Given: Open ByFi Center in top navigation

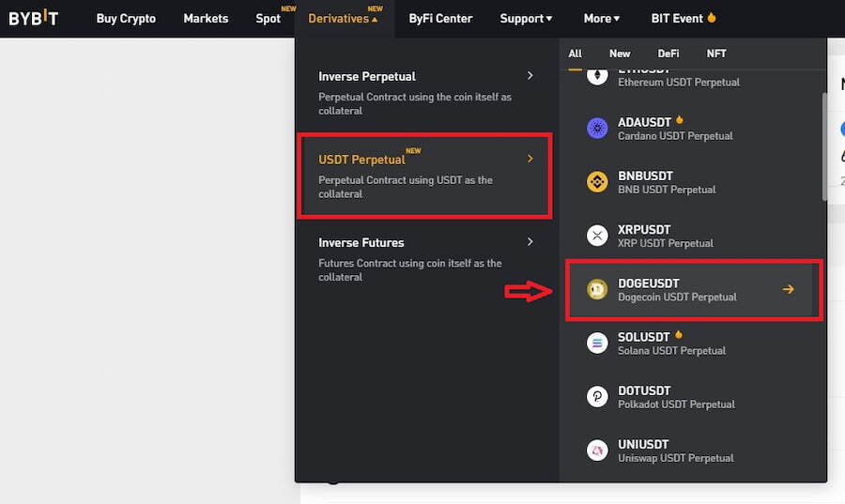Looking at the screenshot, I should tap(440, 19).
